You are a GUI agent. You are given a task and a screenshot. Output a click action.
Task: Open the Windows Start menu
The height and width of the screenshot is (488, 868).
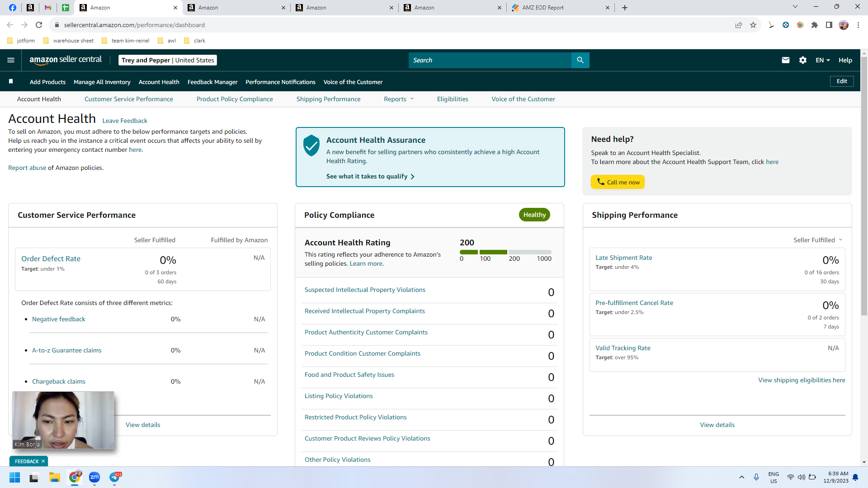15,477
